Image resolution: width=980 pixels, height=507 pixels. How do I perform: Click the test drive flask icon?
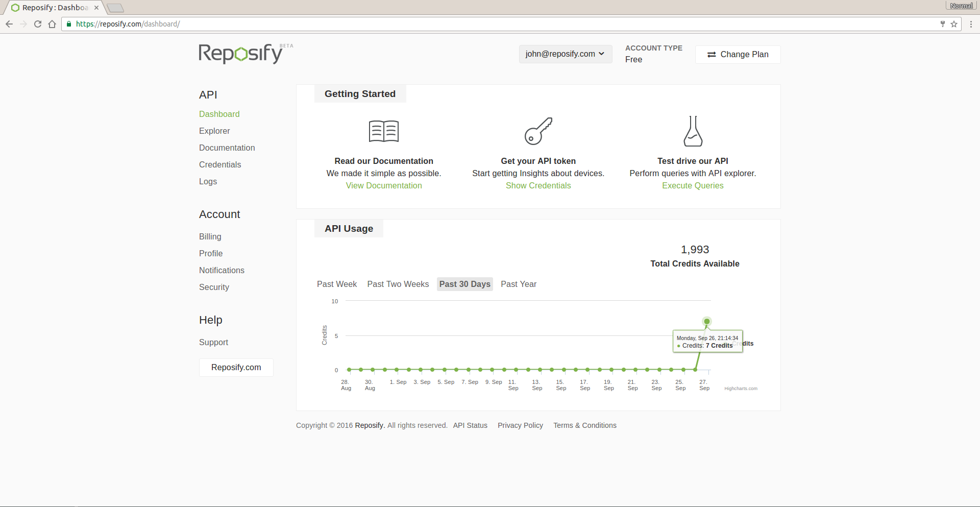click(x=693, y=131)
